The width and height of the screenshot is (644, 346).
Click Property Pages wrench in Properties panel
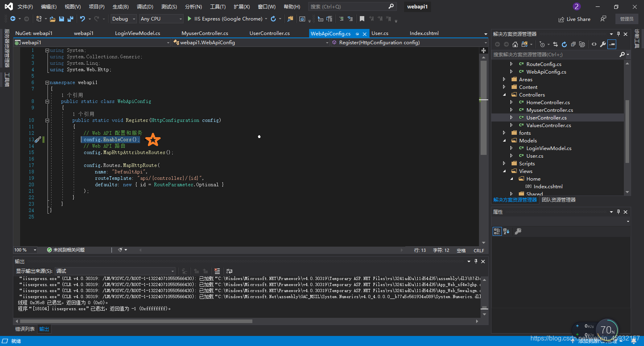pyautogui.click(x=518, y=231)
